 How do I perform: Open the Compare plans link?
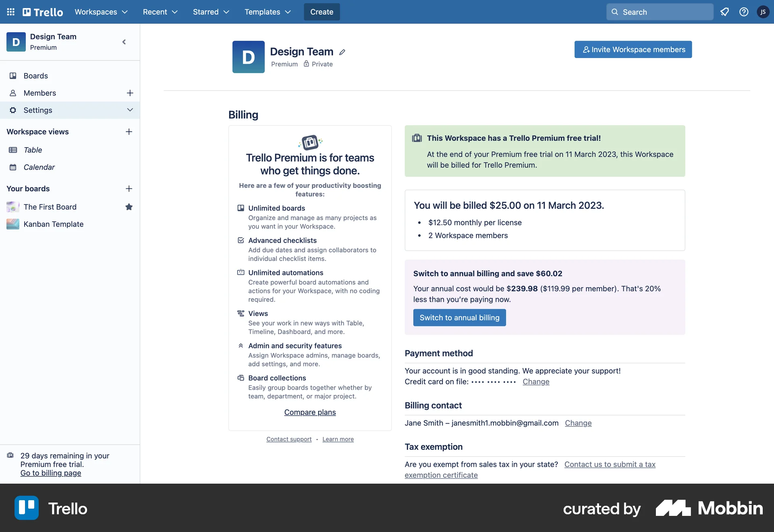(x=310, y=412)
